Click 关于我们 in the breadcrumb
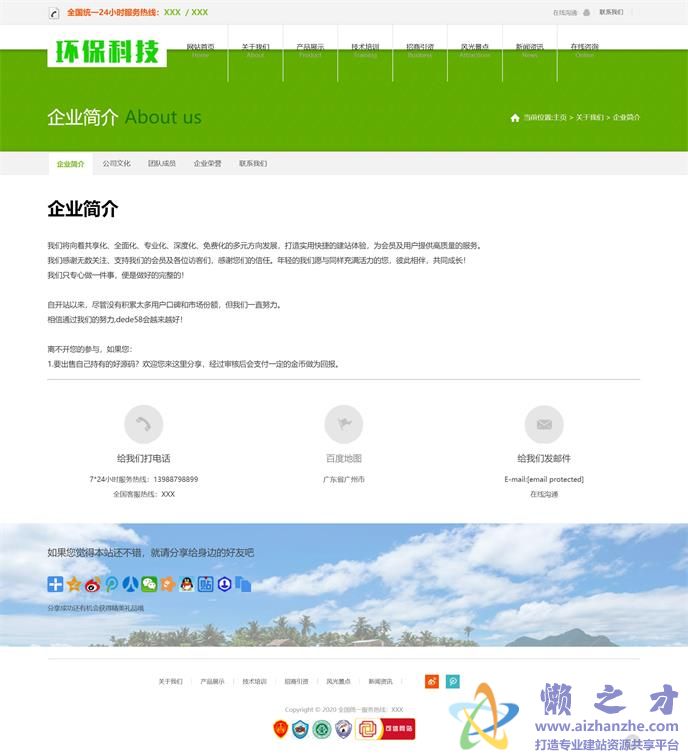688x755 pixels. click(x=590, y=117)
